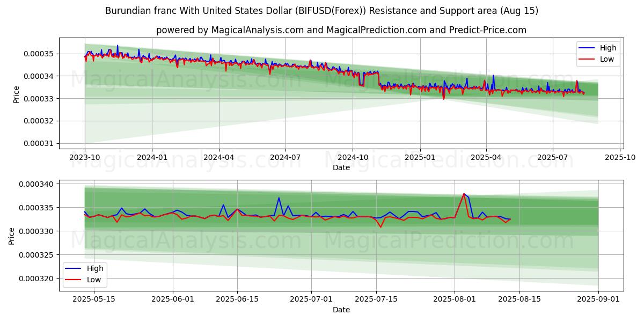Click 'High' in the top chart legend
This screenshot has height=322, width=644.
(608, 48)
